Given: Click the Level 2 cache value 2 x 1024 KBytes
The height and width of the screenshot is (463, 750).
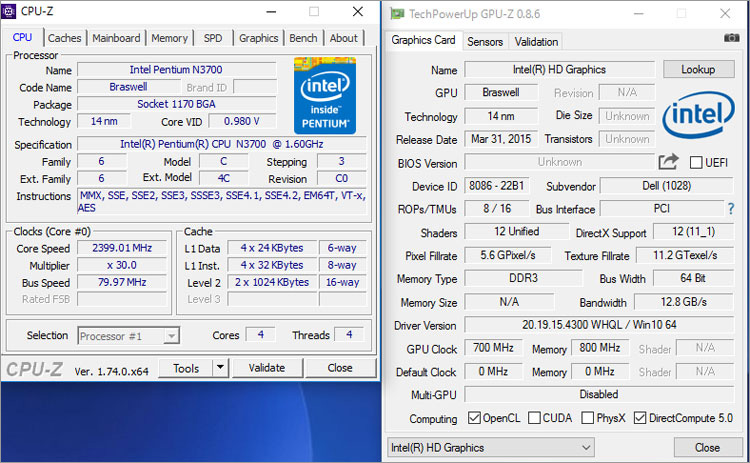Looking at the screenshot, I should [x=272, y=282].
